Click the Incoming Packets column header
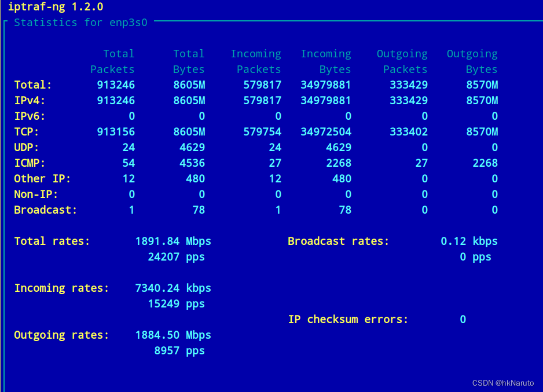Image resolution: width=543 pixels, height=392 pixels. coord(256,61)
